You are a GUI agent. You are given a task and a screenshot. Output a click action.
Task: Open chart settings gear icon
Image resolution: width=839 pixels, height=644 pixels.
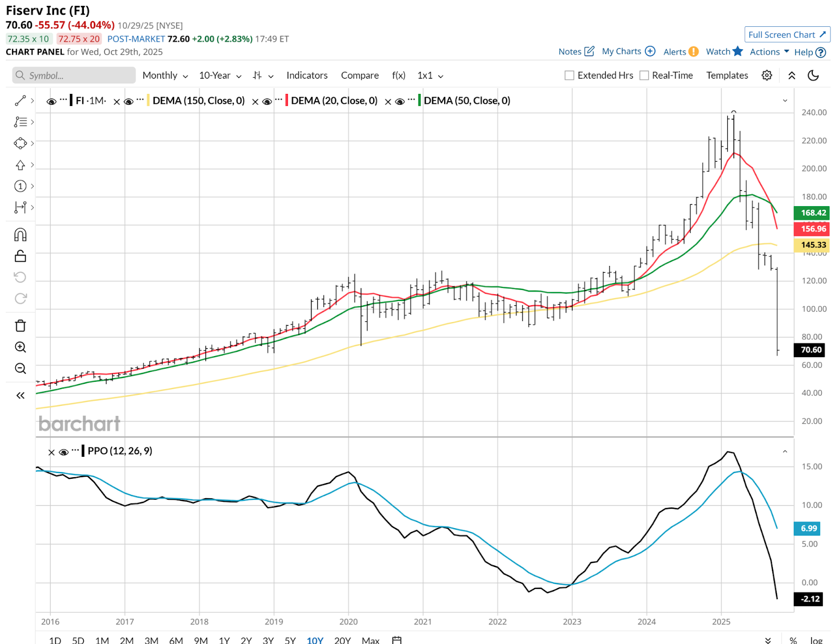(x=767, y=76)
